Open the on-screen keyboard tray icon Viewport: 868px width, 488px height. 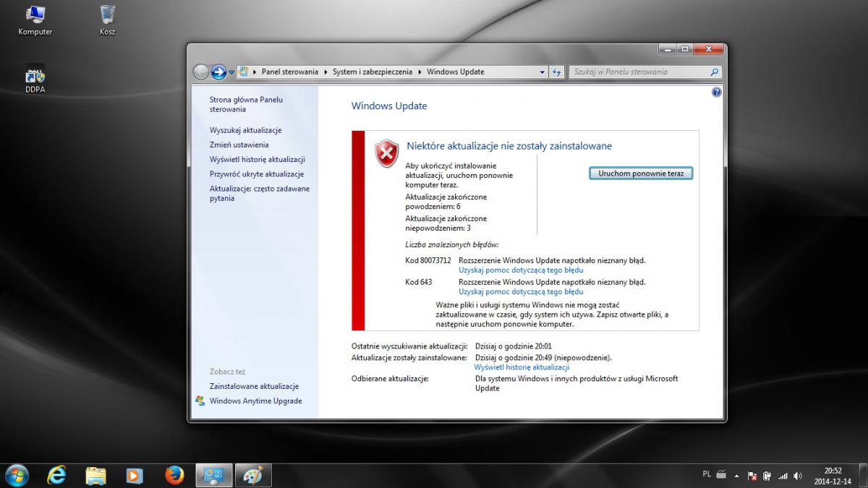pos(722,475)
